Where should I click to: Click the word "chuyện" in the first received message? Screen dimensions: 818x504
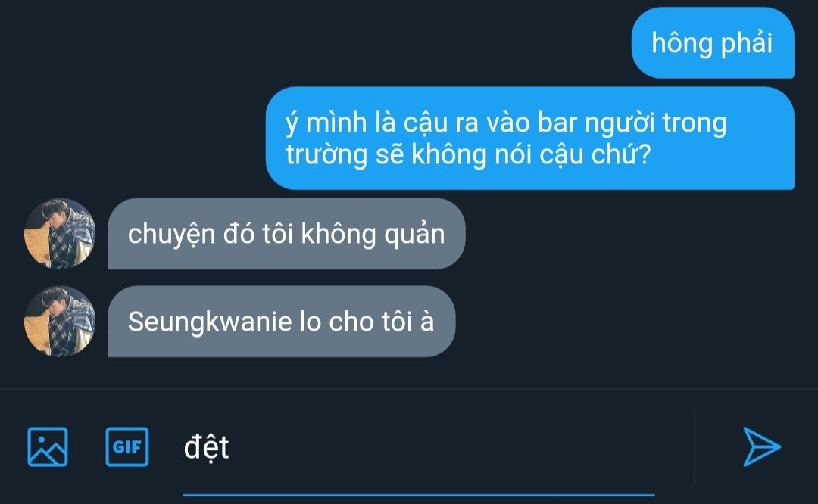[x=171, y=234]
